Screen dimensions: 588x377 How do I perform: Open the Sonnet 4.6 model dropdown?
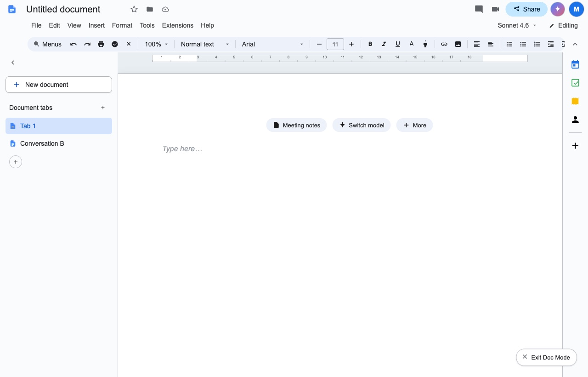517,25
